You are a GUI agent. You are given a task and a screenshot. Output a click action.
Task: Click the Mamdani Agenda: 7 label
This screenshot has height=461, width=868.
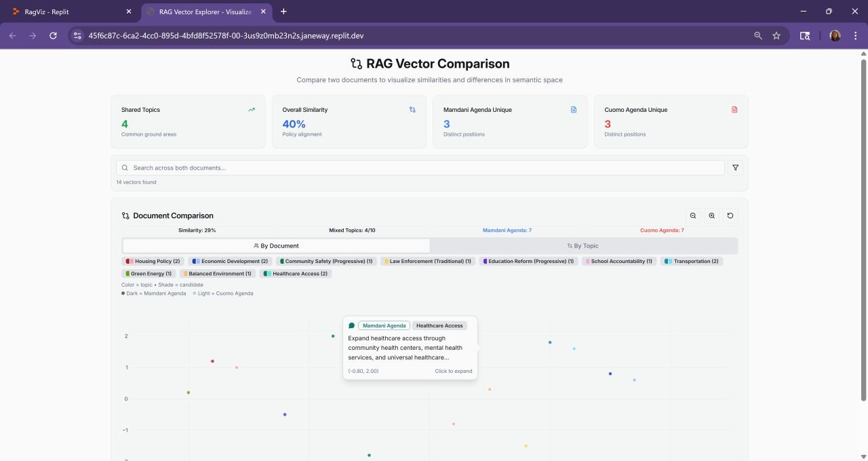[507, 230]
